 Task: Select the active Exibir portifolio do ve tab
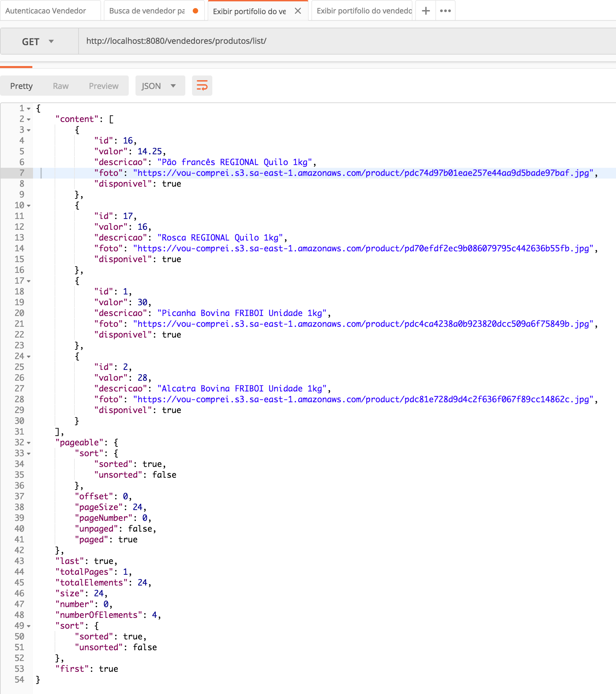point(249,11)
